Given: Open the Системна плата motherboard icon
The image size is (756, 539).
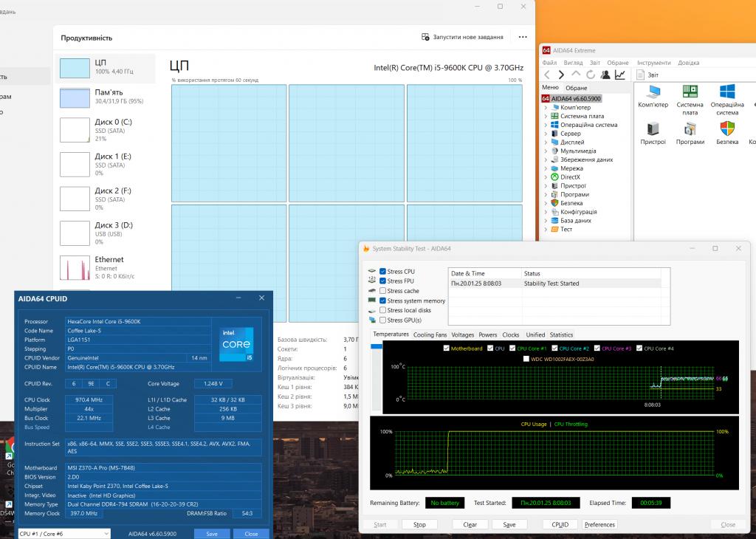Looking at the screenshot, I should click(x=690, y=97).
